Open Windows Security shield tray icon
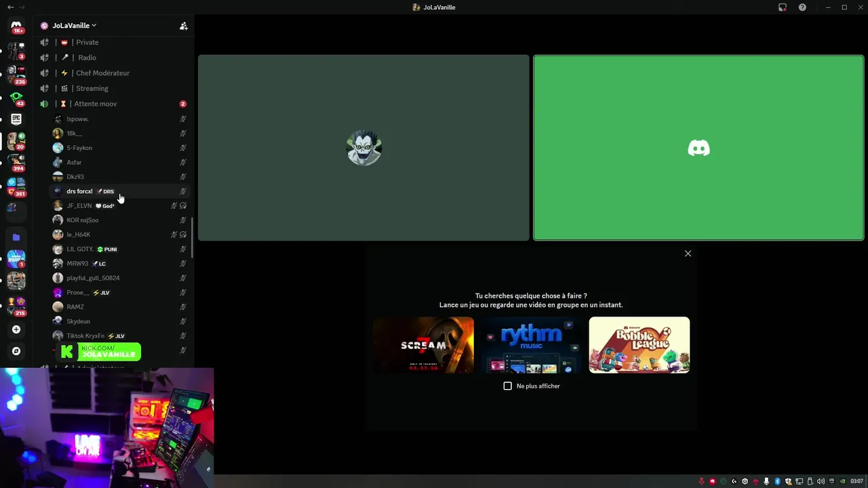Viewport: 868px width, 488px height. [789, 481]
